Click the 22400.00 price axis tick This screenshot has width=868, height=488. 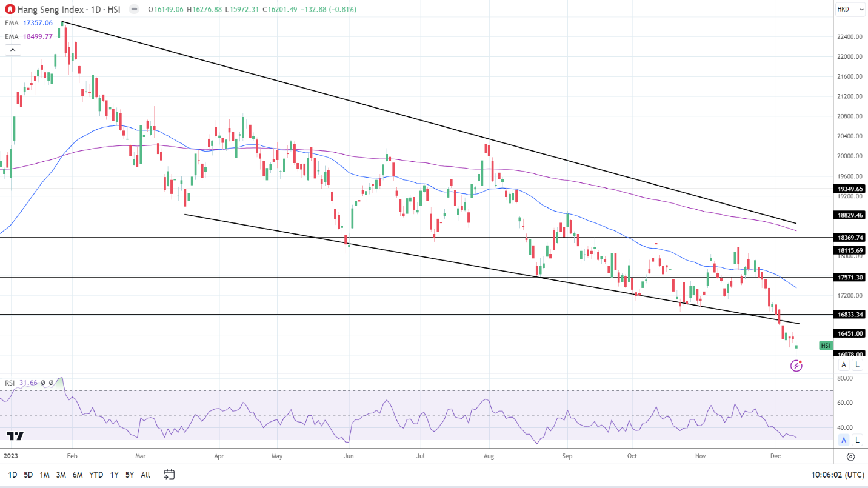tap(850, 37)
